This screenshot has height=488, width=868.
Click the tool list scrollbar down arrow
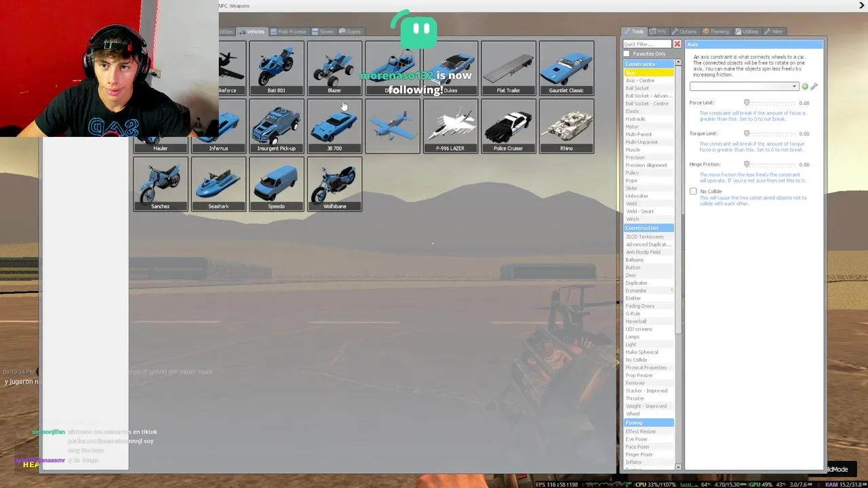[x=678, y=467]
